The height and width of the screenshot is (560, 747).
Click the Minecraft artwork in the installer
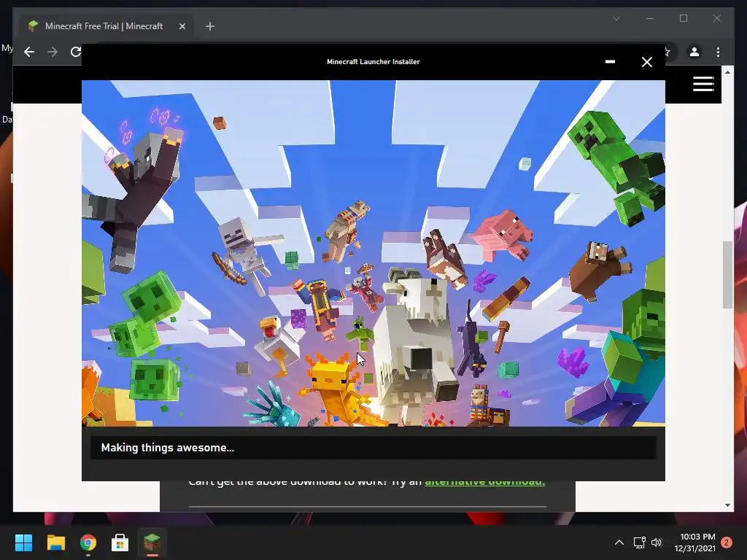pos(373,253)
